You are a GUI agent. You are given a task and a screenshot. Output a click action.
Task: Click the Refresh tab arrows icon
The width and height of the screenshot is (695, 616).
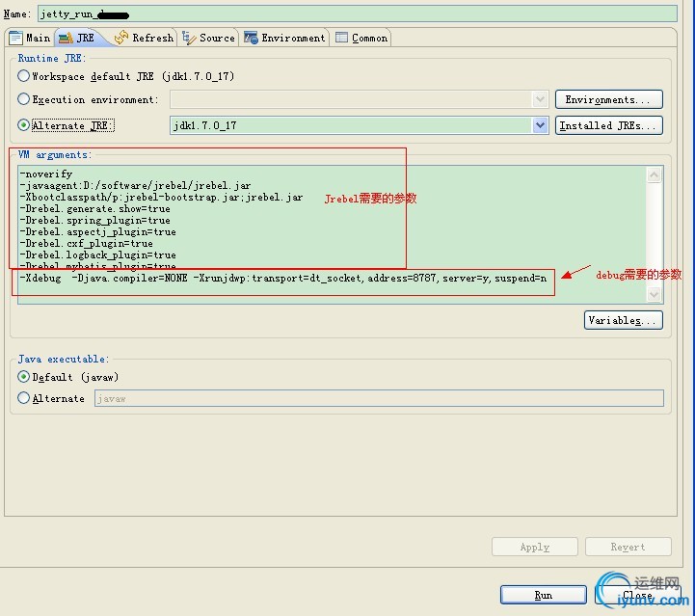coord(121,38)
